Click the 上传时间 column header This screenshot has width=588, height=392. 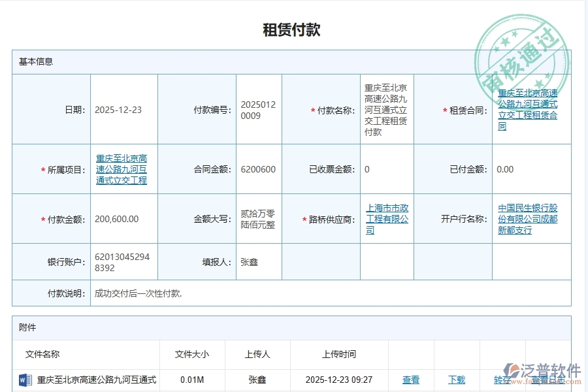pyautogui.click(x=338, y=354)
